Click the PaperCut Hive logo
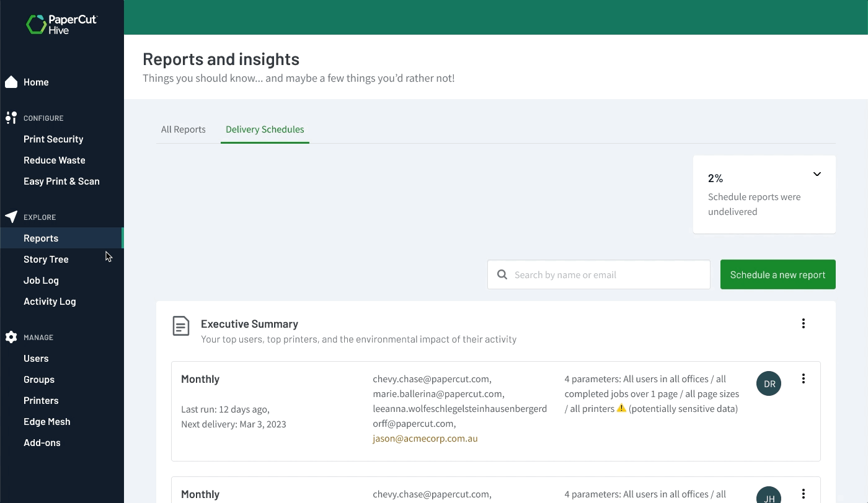 (61, 22)
